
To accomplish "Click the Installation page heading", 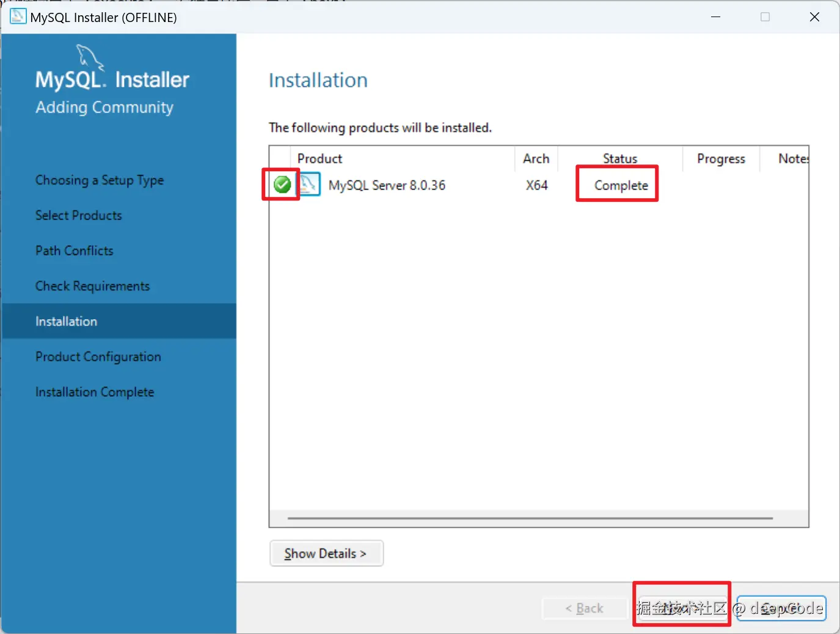I will click(318, 80).
